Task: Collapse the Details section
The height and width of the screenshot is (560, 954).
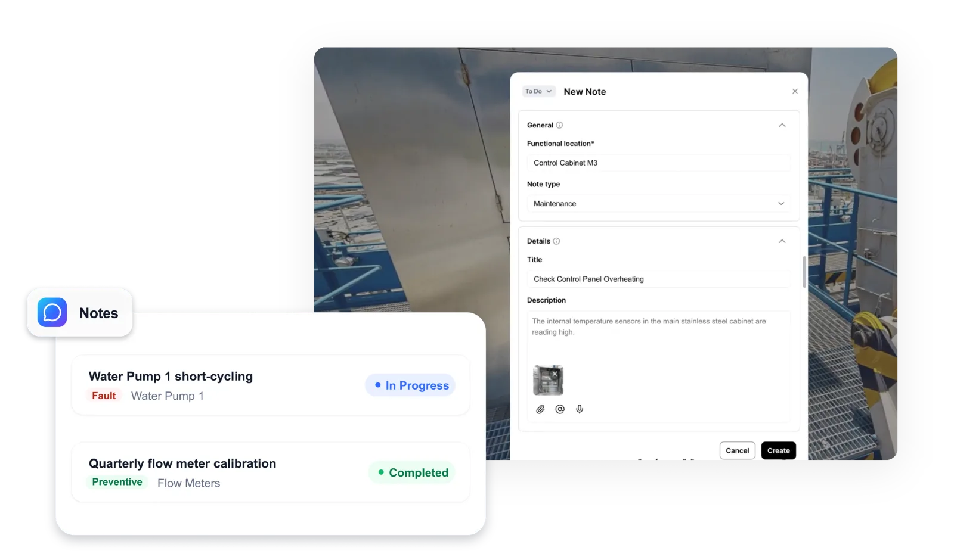Action: [782, 241]
